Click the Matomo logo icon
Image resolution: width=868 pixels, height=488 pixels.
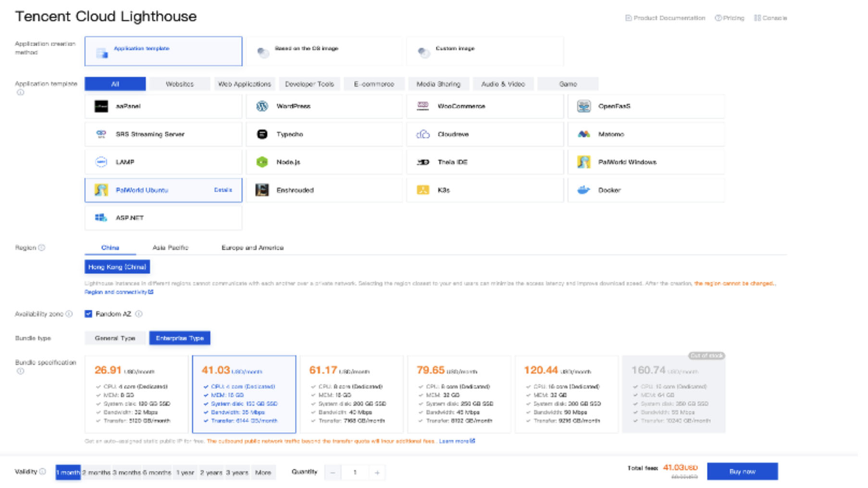click(583, 134)
